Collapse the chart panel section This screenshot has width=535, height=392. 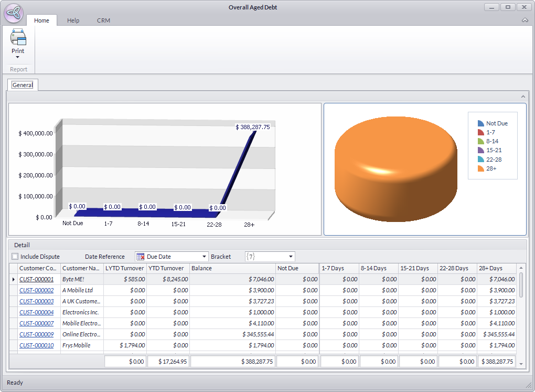(522, 97)
